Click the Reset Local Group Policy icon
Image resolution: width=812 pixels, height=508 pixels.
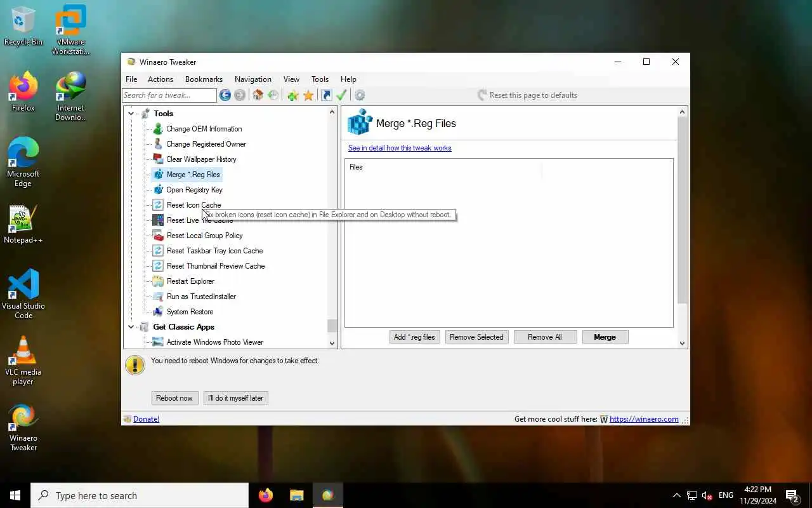[x=158, y=236]
